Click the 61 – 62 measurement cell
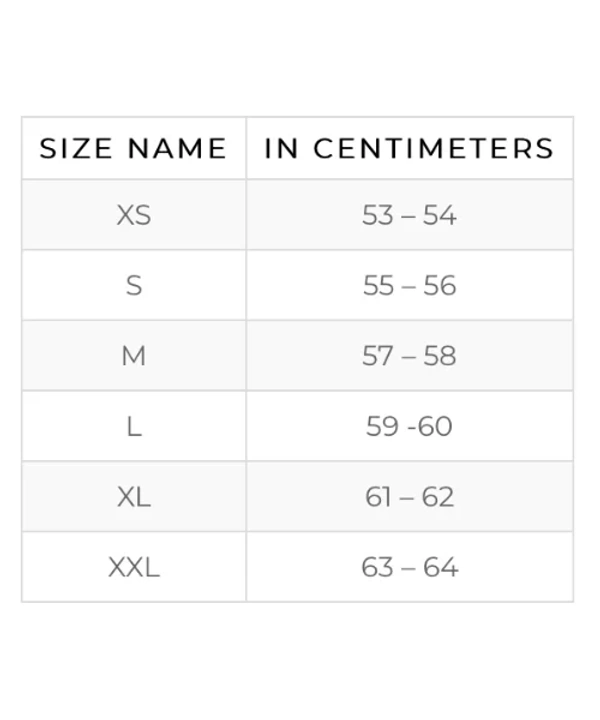 409,497
